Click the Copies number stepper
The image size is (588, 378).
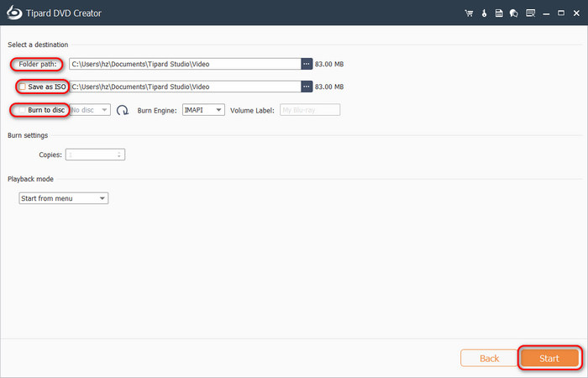(95, 155)
